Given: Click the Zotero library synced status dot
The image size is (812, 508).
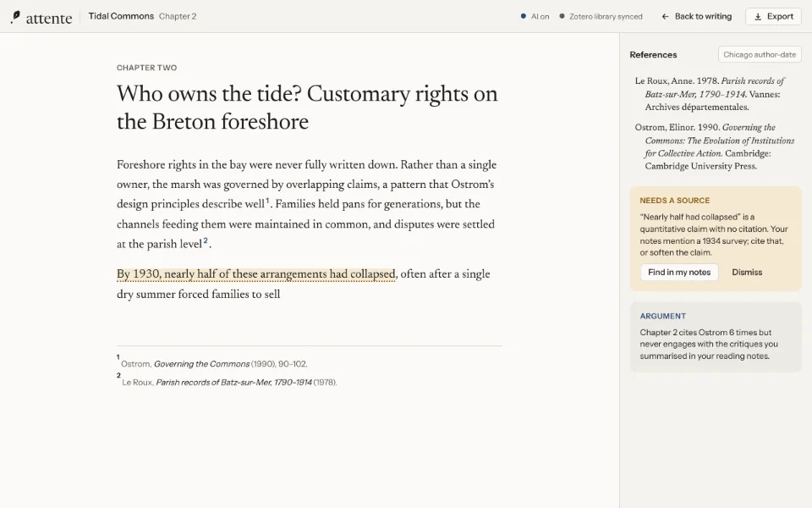Looking at the screenshot, I should click(562, 16).
